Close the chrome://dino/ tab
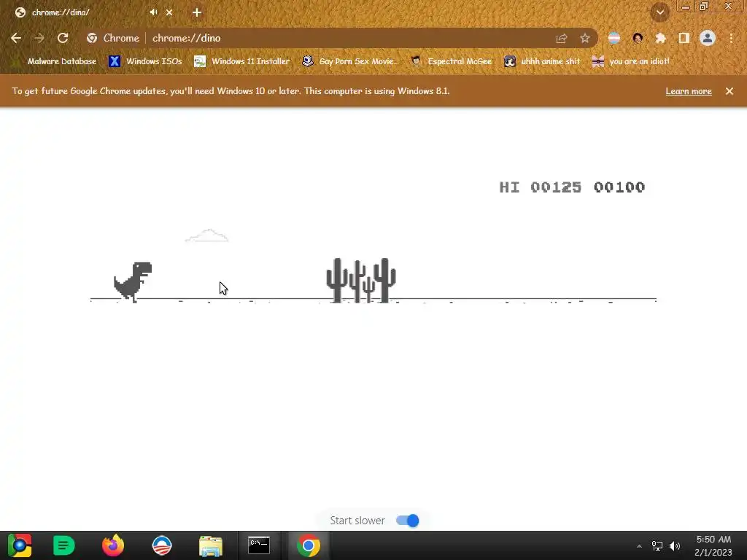Image resolution: width=747 pixels, height=560 pixels. point(169,13)
